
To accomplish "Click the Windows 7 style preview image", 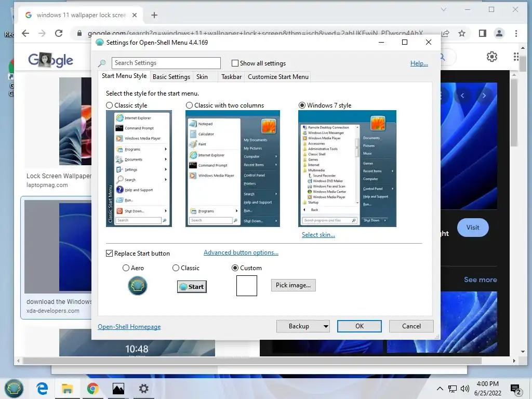I will pos(347,169).
